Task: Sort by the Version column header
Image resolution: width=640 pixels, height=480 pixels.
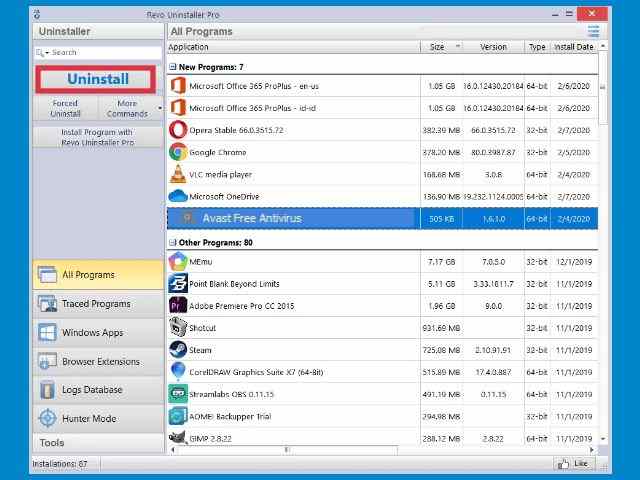Action: 493,47
